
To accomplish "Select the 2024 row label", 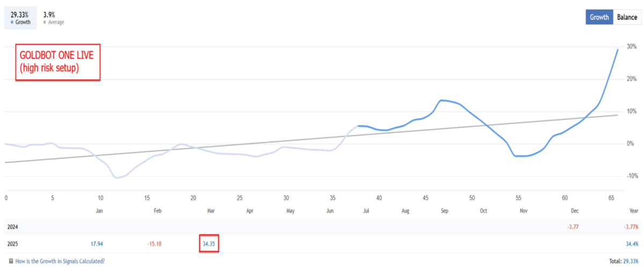I will click(x=11, y=227).
